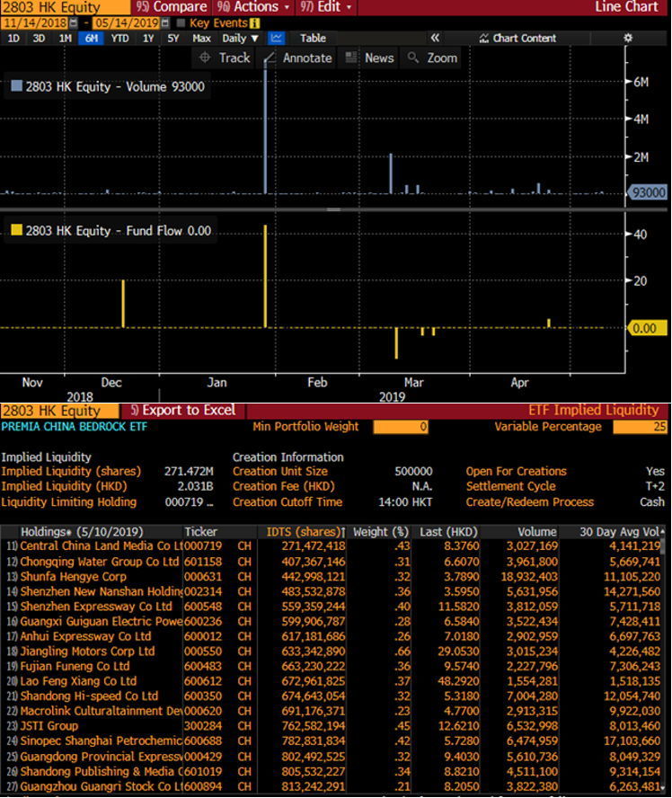This screenshot has width=672, height=798.
Task: Select Sinopec Shanghai Petrochemical row
Action: (333, 741)
